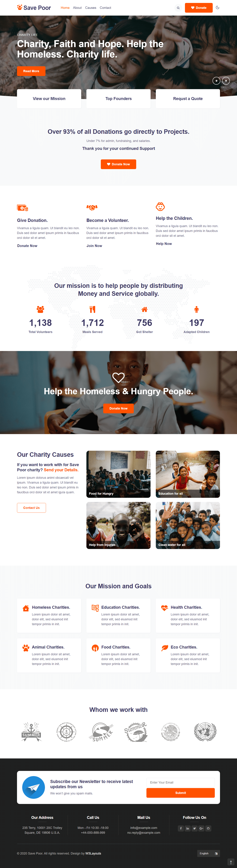Click the Read More hero button
237x868 pixels.
[31, 71]
